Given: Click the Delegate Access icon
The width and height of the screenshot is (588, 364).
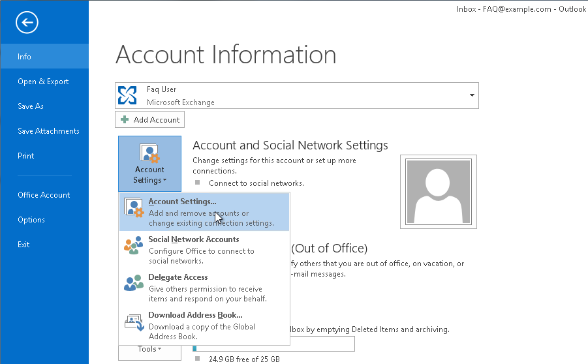Looking at the screenshot, I should coord(134,283).
